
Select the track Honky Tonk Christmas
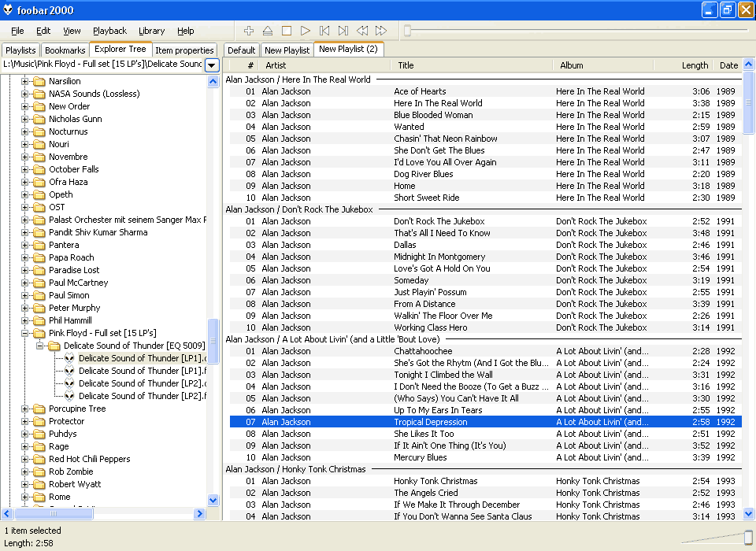[x=486, y=481]
